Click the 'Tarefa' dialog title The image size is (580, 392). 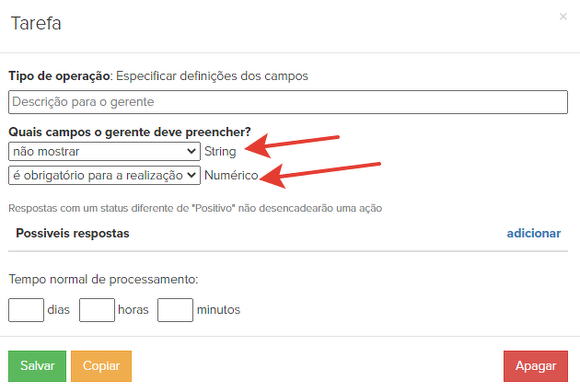(36, 24)
